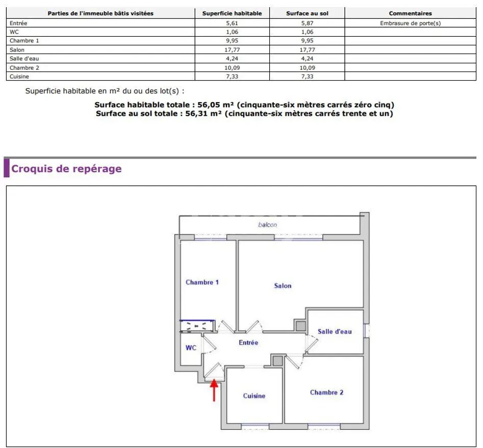Click the 7,33 value in Superficie habitable

[232, 77]
